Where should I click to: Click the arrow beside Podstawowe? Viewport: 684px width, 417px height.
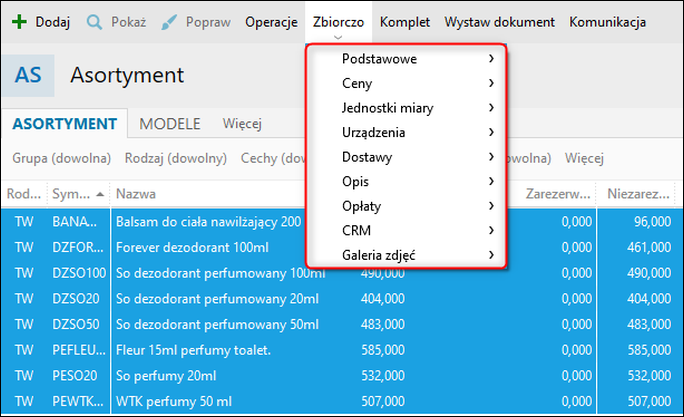[x=491, y=58]
